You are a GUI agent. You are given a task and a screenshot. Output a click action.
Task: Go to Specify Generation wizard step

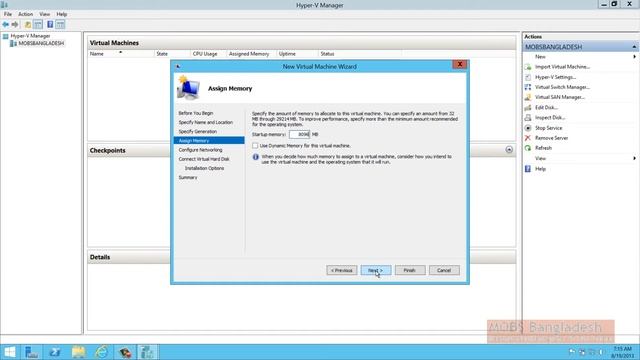tap(198, 132)
